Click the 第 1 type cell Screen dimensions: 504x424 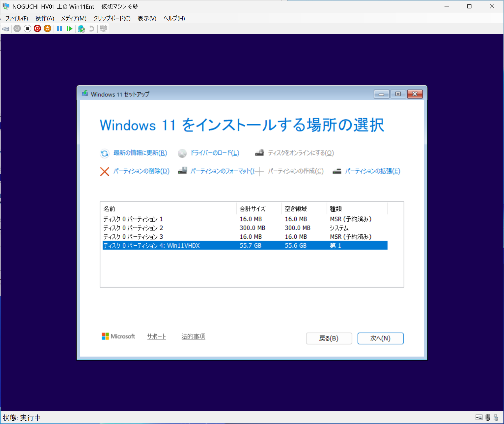(335, 246)
